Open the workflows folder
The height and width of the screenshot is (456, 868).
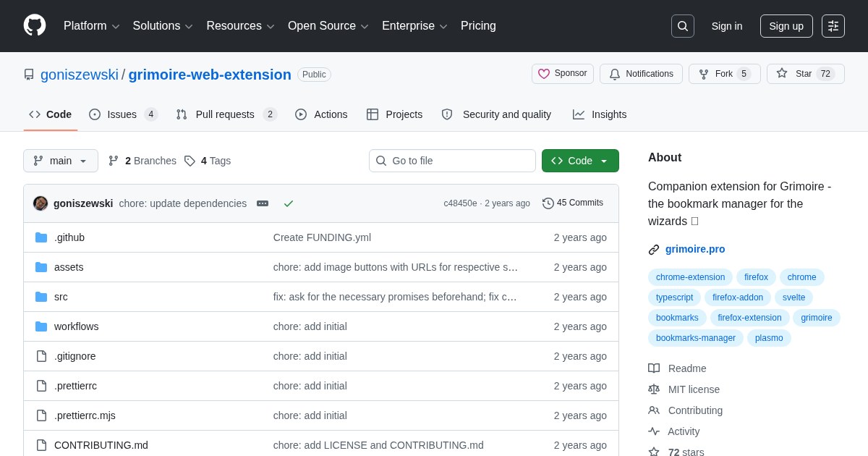77,326
